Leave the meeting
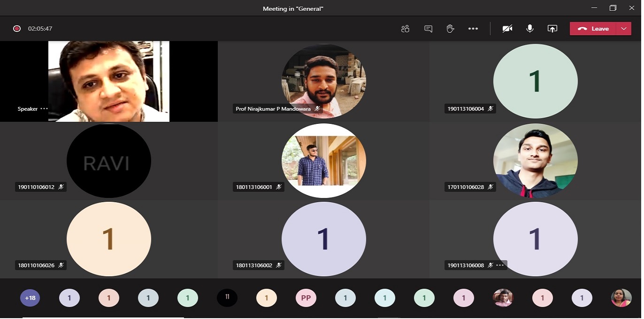Image resolution: width=644 pixels, height=319 pixels. point(594,29)
